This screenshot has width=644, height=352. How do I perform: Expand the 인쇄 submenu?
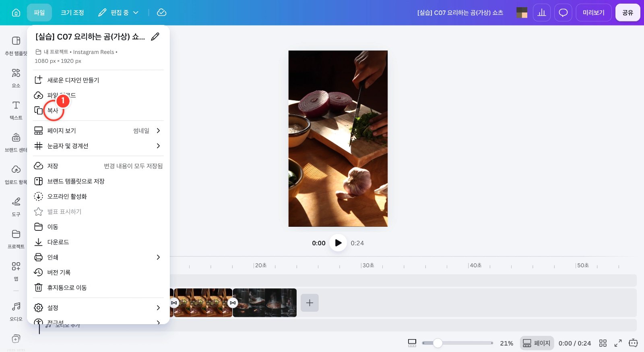[99, 257]
